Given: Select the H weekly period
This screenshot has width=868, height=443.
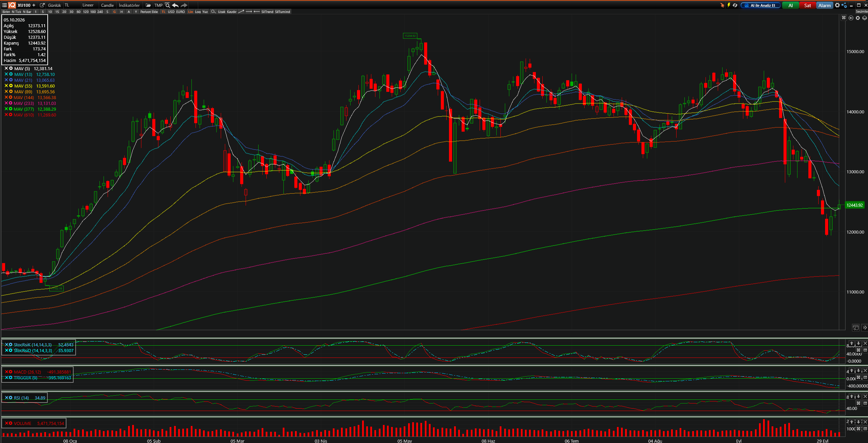Looking at the screenshot, I should [122, 12].
